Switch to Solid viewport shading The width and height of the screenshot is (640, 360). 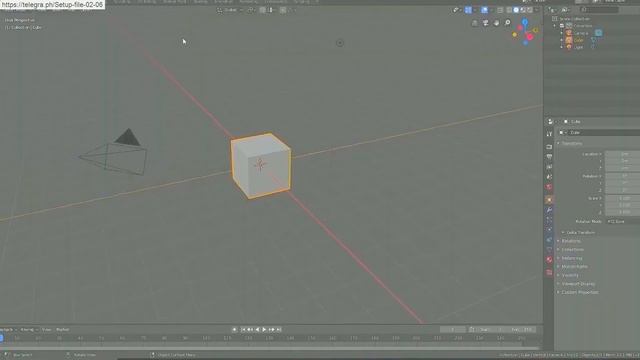point(516,10)
